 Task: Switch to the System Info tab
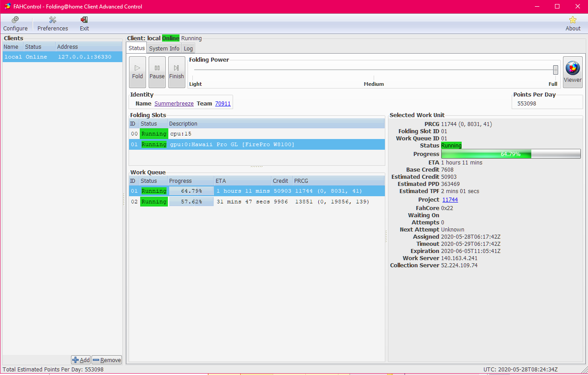click(x=164, y=48)
